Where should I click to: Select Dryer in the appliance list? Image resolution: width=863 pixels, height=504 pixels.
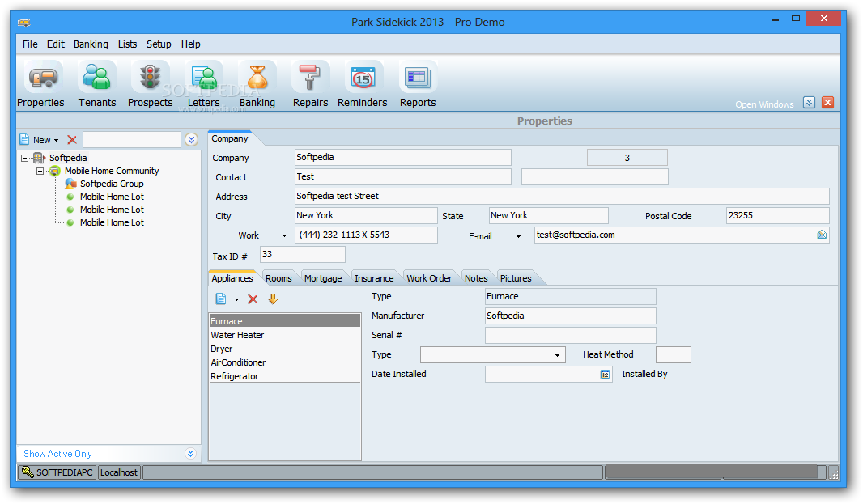284,349
